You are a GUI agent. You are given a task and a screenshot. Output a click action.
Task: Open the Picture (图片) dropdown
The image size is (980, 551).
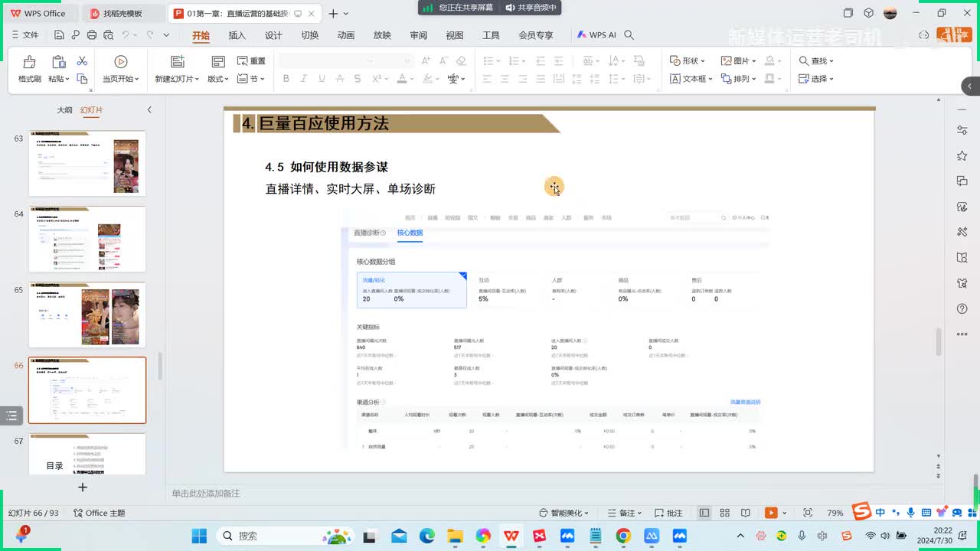pos(738,61)
